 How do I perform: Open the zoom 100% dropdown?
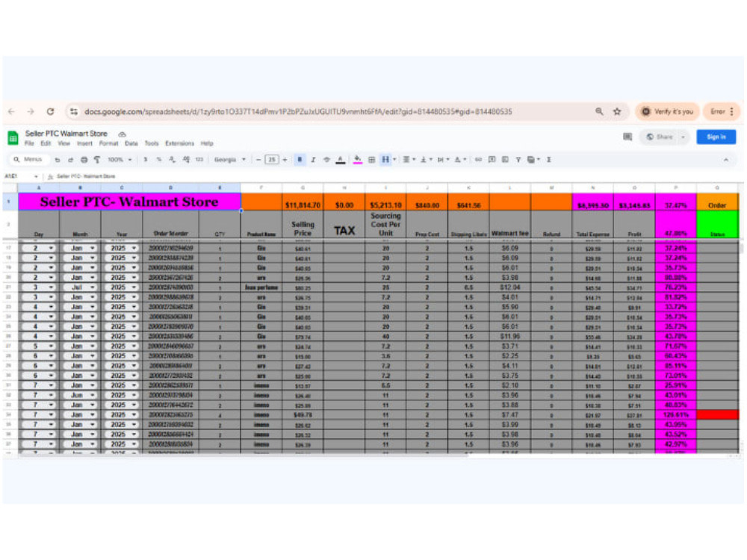pos(120,160)
